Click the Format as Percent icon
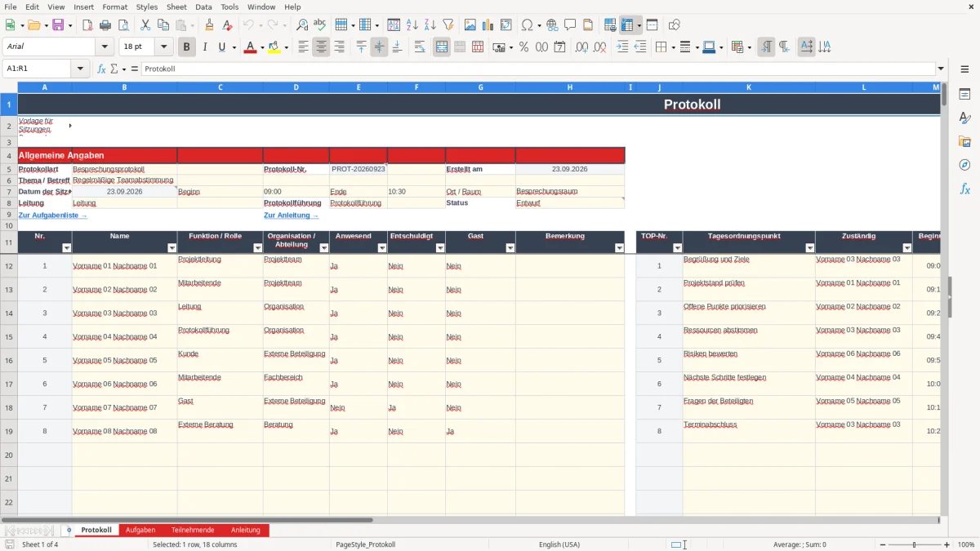The image size is (980, 551). click(x=523, y=47)
